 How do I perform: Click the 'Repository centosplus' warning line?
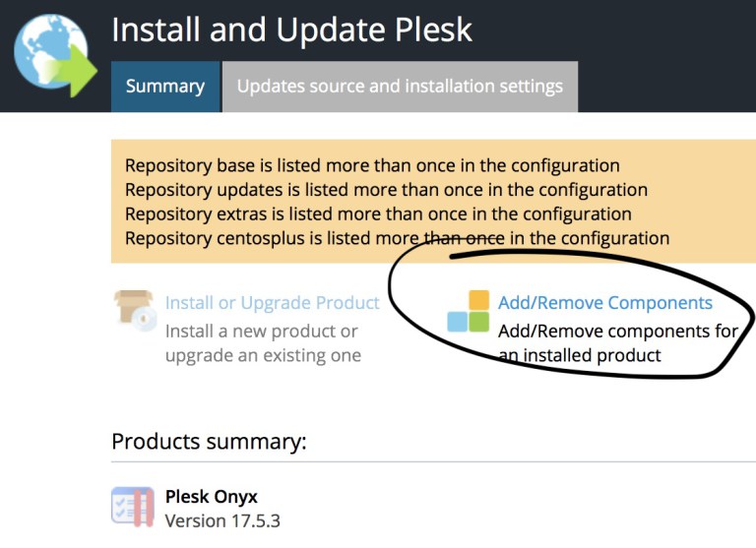pos(398,238)
